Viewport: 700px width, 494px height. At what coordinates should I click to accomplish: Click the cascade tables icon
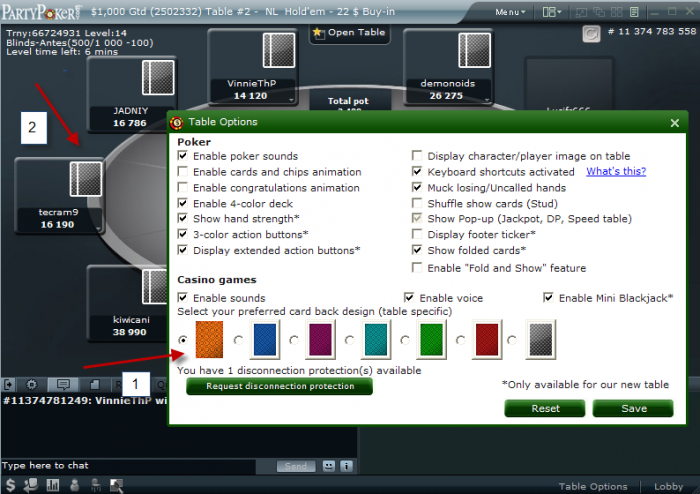(599, 12)
